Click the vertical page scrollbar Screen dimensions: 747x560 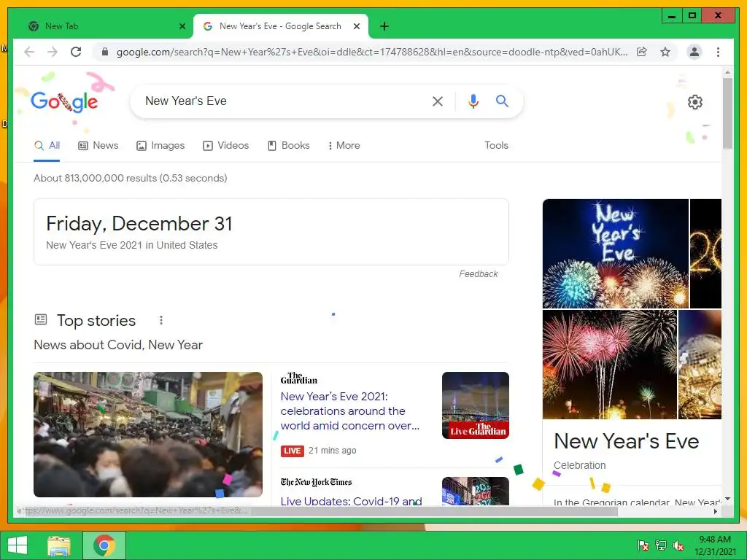[x=727, y=113]
